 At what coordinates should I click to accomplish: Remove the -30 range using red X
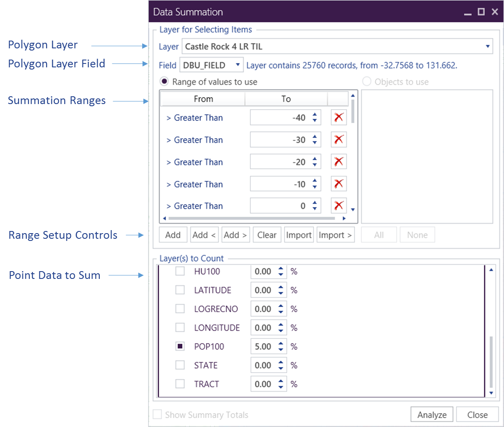[339, 139]
